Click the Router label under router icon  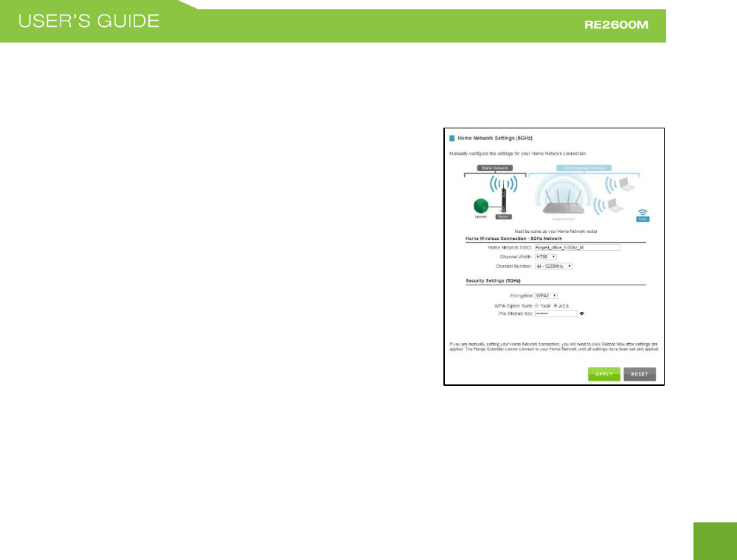click(x=503, y=217)
